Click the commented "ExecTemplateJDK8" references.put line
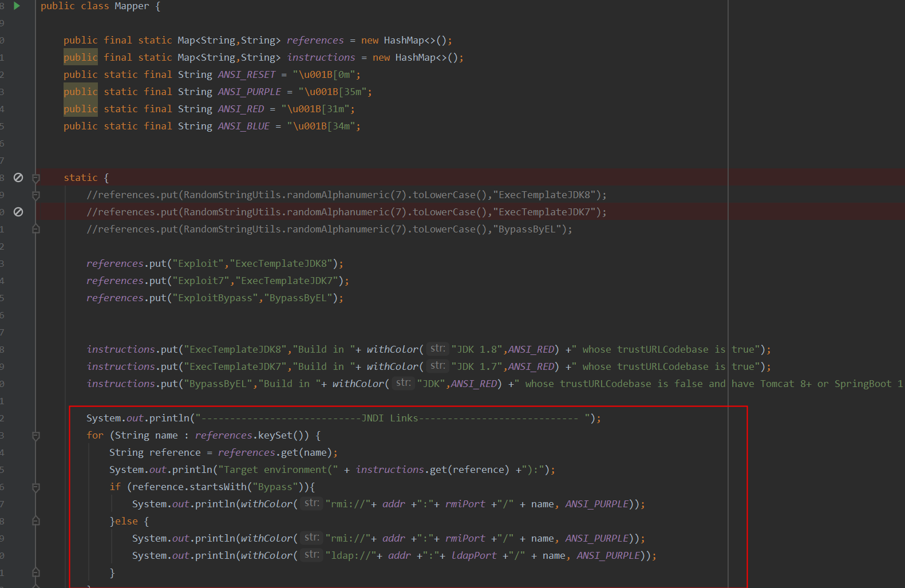This screenshot has width=905, height=588. click(346, 195)
